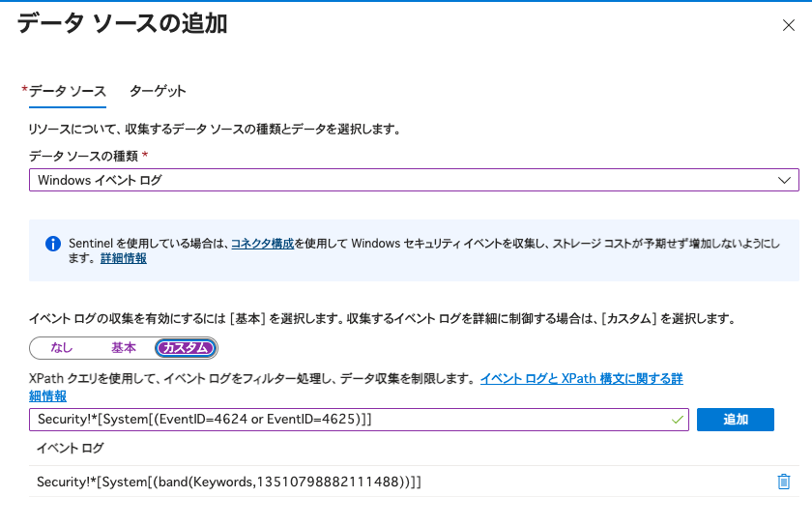Image resolution: width=812 pixels, height=526 pixels.
Task: Follow the 詳細情報 link in the Sentinel notice
Action: click(123, 259)
